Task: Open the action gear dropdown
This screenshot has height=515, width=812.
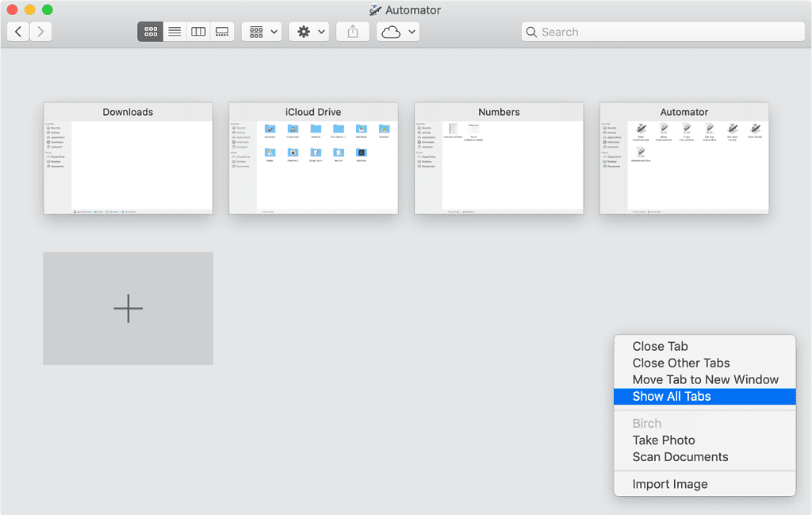Action: coord(308,31)
